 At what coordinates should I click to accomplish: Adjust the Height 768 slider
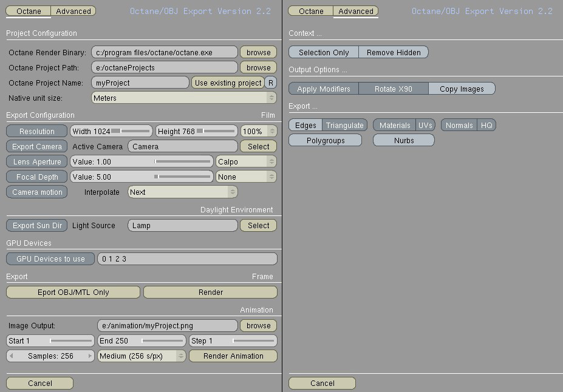coord(196,131)
